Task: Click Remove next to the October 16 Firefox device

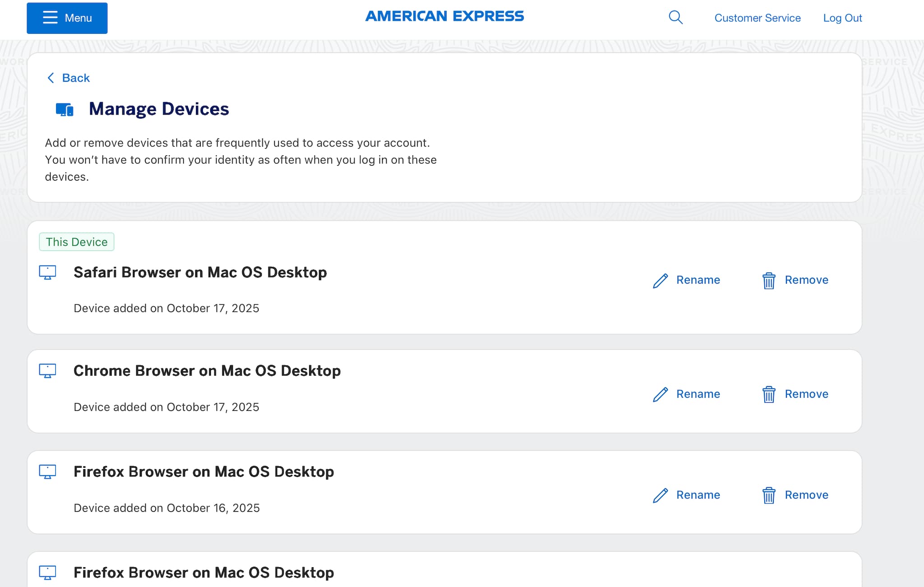Action: 806,495
